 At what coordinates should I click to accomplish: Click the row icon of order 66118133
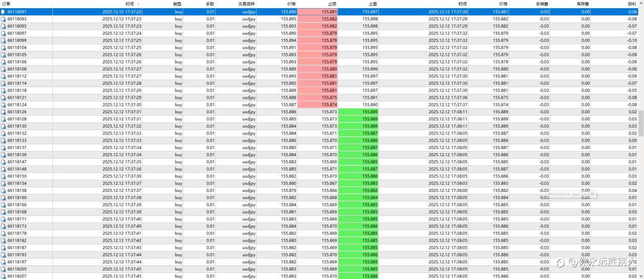click(3, 141)
